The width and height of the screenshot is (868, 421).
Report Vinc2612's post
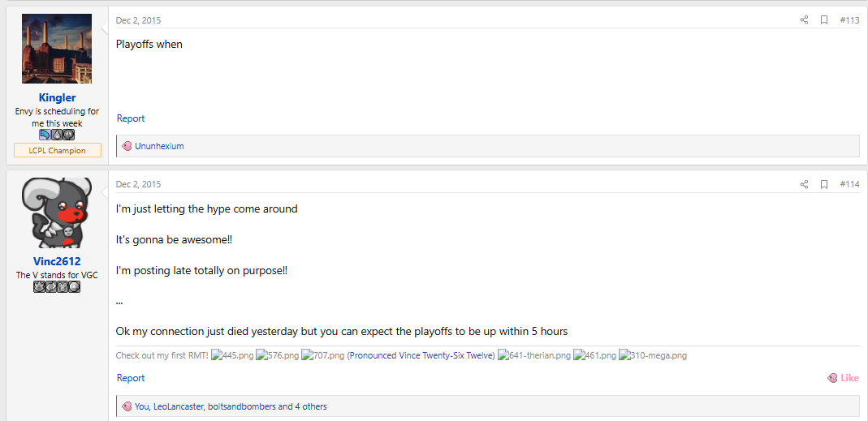[131, 378]
